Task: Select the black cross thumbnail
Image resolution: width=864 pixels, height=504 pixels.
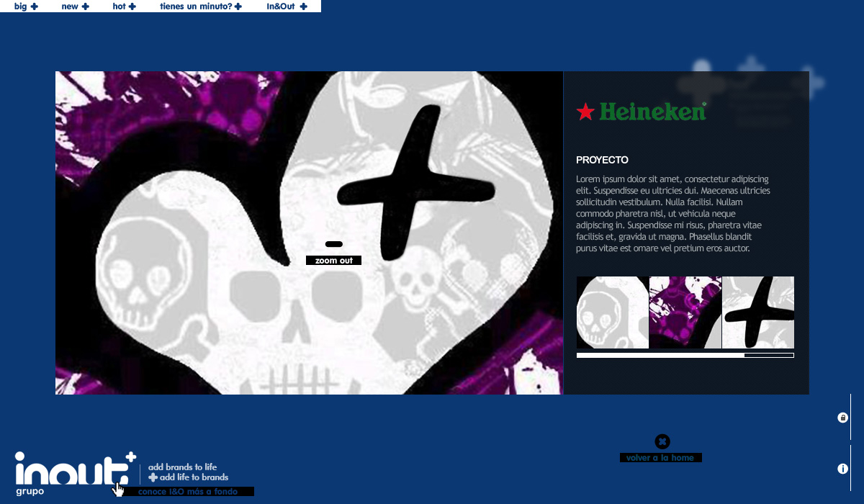Action: [758, 312]
